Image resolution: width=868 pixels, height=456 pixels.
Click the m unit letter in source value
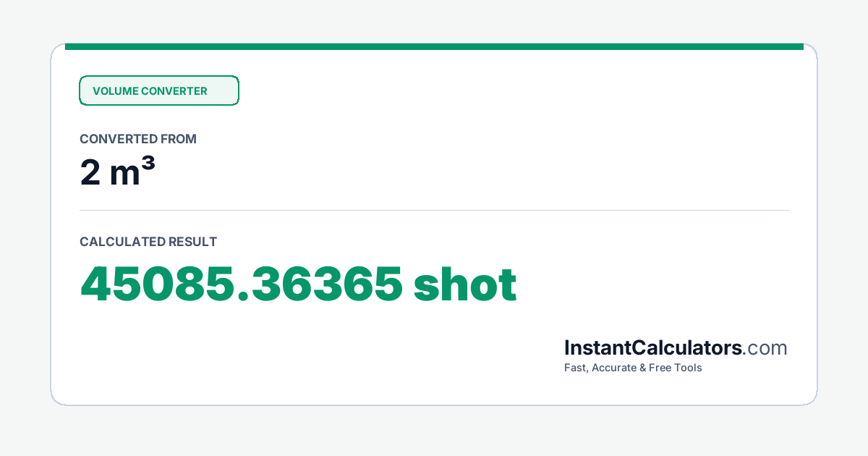coord(124,177)
